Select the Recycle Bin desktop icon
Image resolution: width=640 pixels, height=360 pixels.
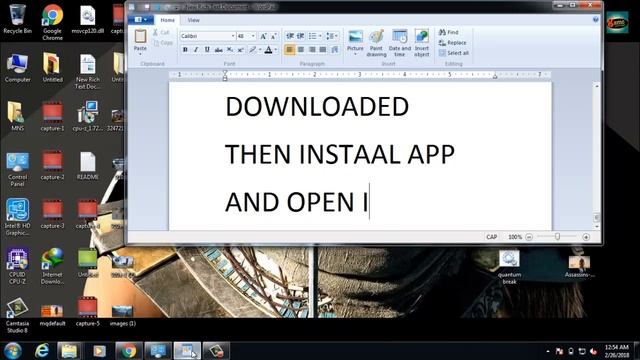17,19
